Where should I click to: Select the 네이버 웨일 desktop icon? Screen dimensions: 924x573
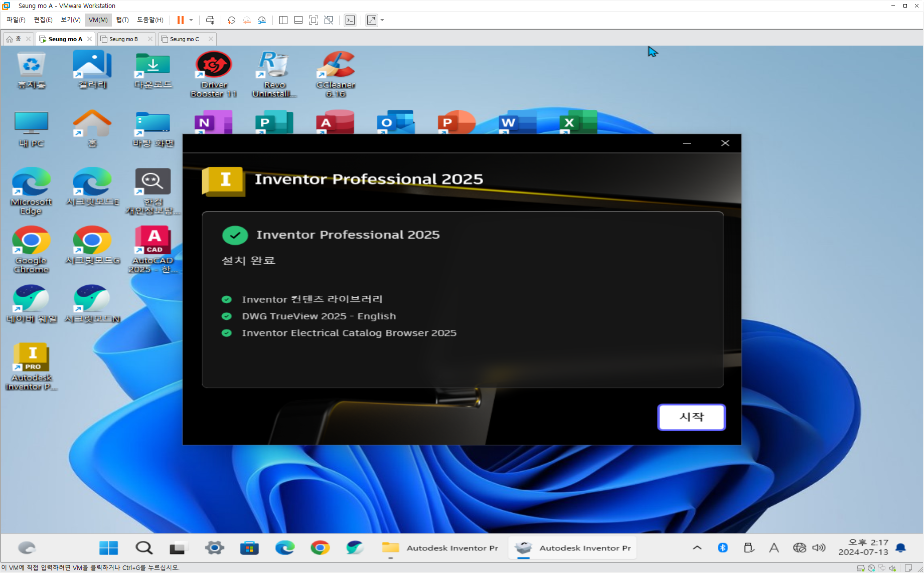click(x=32, y=304)
